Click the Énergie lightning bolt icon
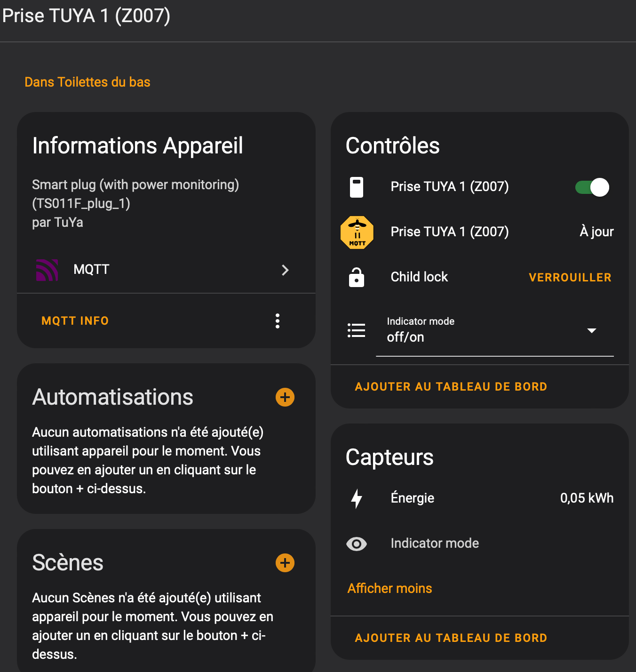 point(357,498)
